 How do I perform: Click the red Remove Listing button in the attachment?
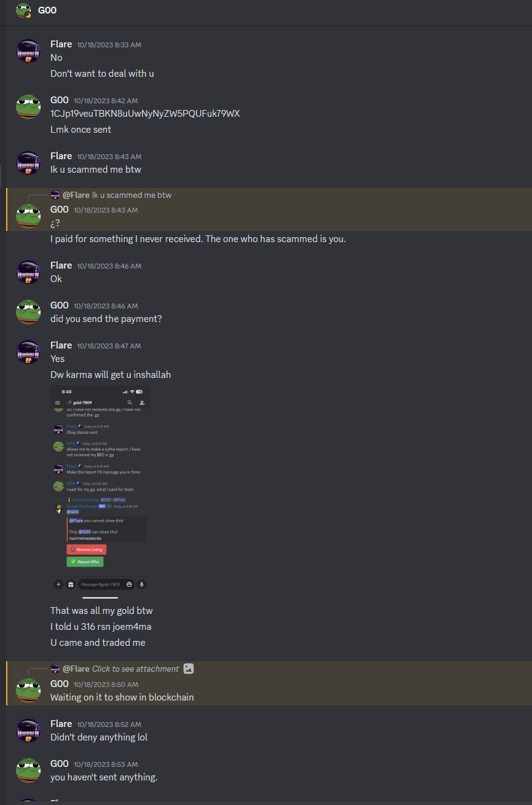pyautogui.click(x=87, y=549)
